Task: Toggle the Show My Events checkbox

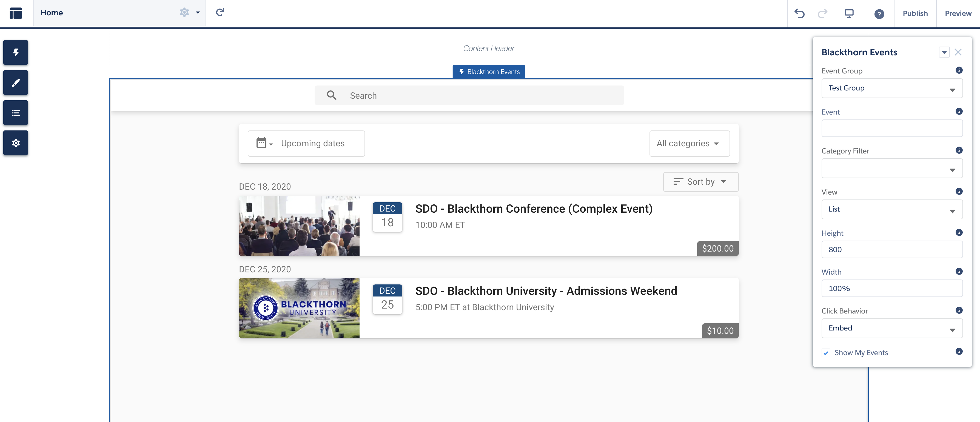Action: pos(825,353)
